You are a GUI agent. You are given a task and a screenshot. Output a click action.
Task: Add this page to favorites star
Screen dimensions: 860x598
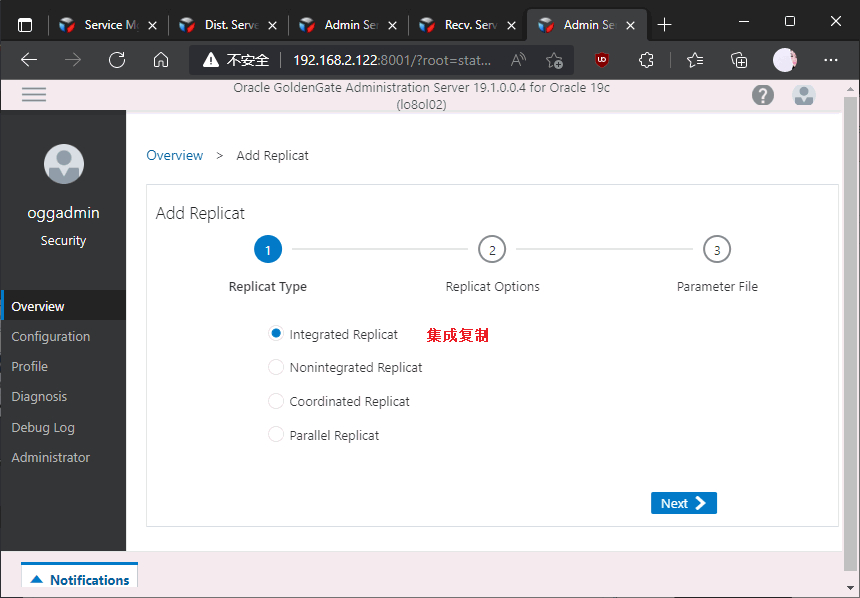coord(554,60)
